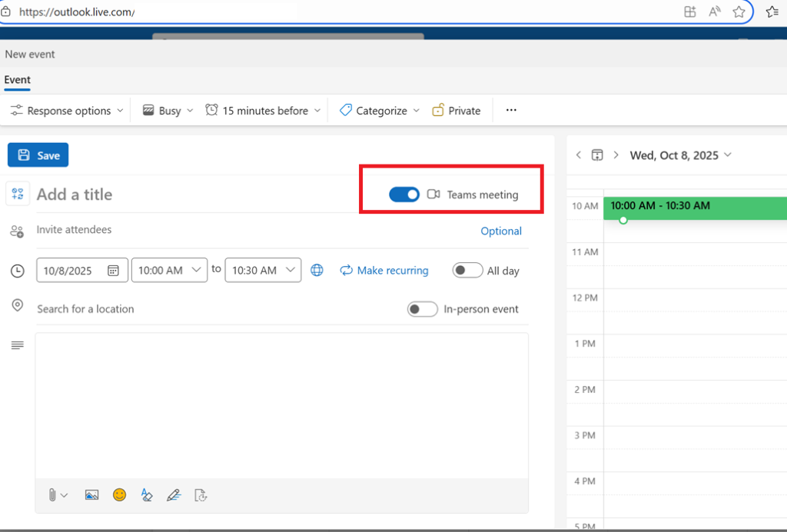Open the emoji picker smiley icon

[x=119, y=495]
